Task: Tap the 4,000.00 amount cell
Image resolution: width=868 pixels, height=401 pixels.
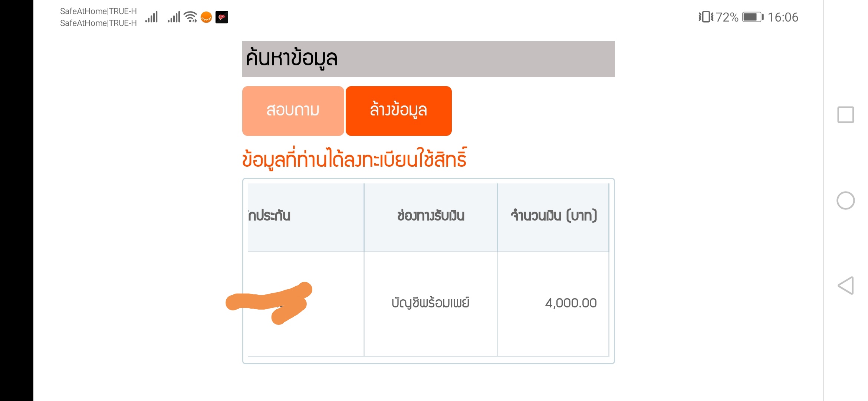Action: tap(553, 303)
